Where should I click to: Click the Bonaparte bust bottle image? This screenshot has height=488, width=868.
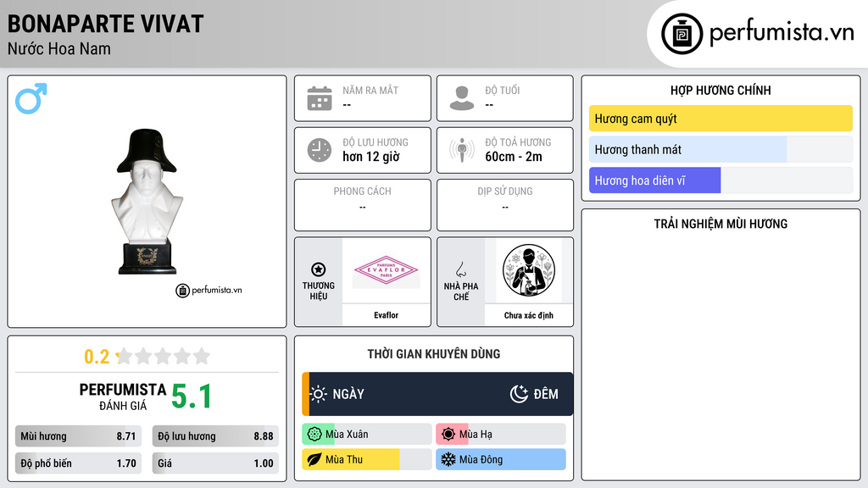click(x=147, y=202)
